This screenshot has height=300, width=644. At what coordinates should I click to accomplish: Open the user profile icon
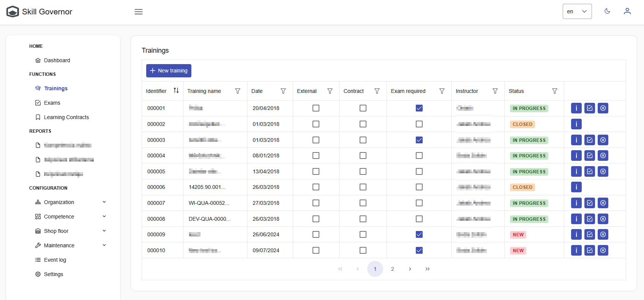click(627, 11)
